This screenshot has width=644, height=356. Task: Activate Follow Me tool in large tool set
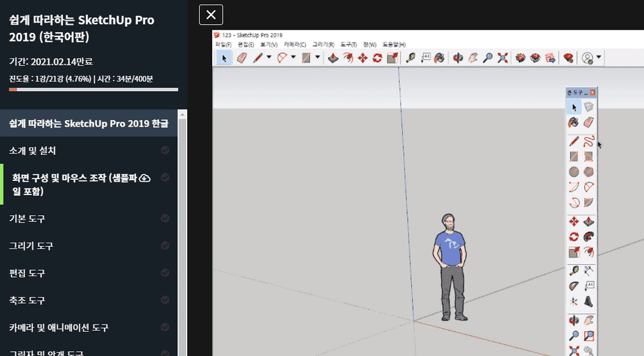[x=588, y=237]
